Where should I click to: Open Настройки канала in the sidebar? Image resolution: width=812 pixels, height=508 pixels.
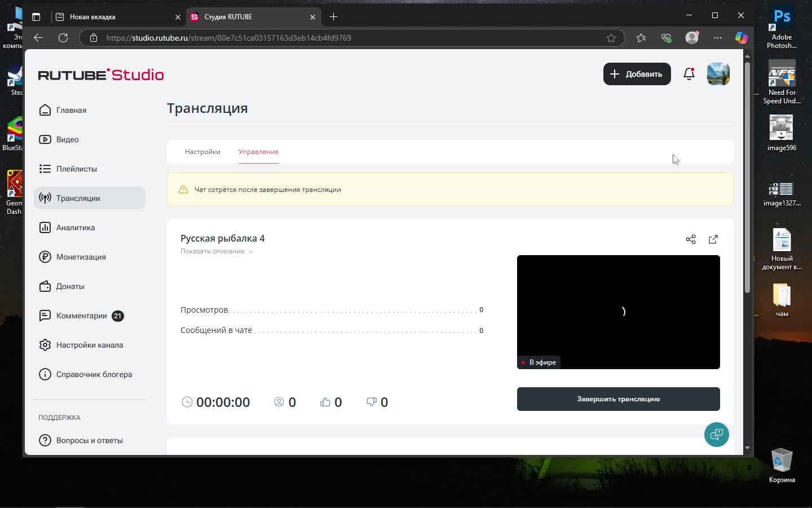[x=90, y=345]
